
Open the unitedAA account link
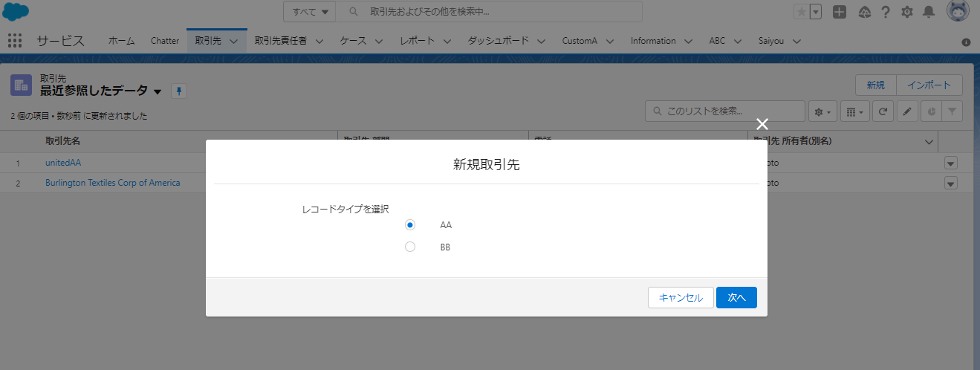click(x=63, y=162)
